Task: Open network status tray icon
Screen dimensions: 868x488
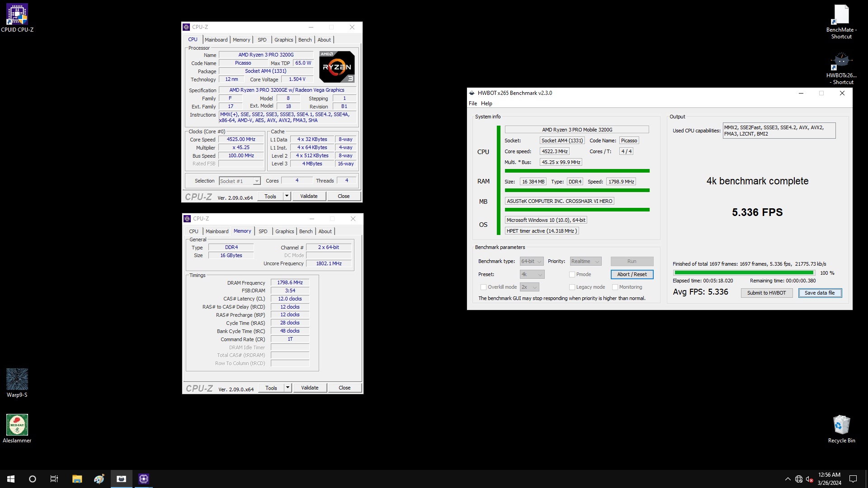Action: pos(799,479)
